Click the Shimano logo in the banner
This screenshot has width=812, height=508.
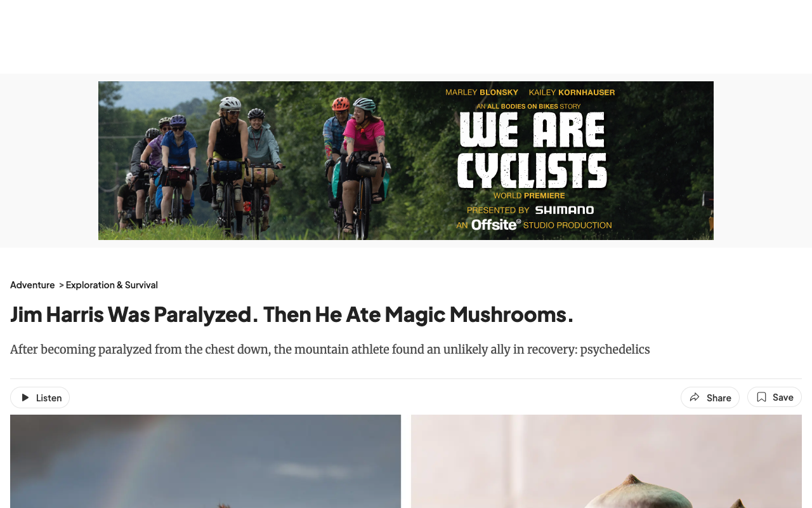(x=565, y=210)
